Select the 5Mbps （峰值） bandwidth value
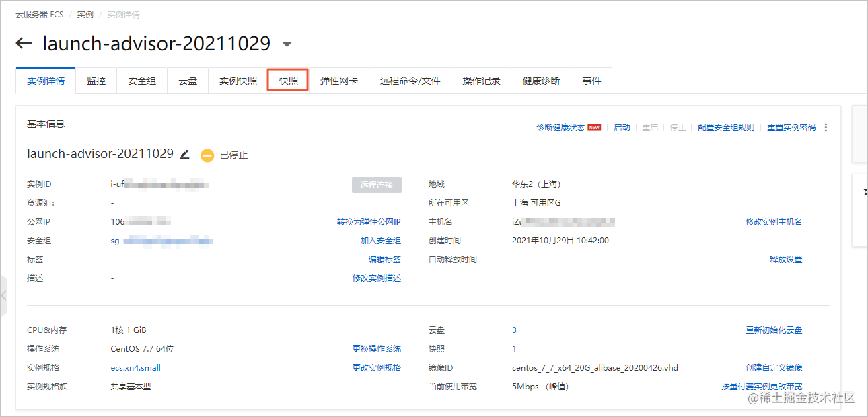 click(540, 387)
